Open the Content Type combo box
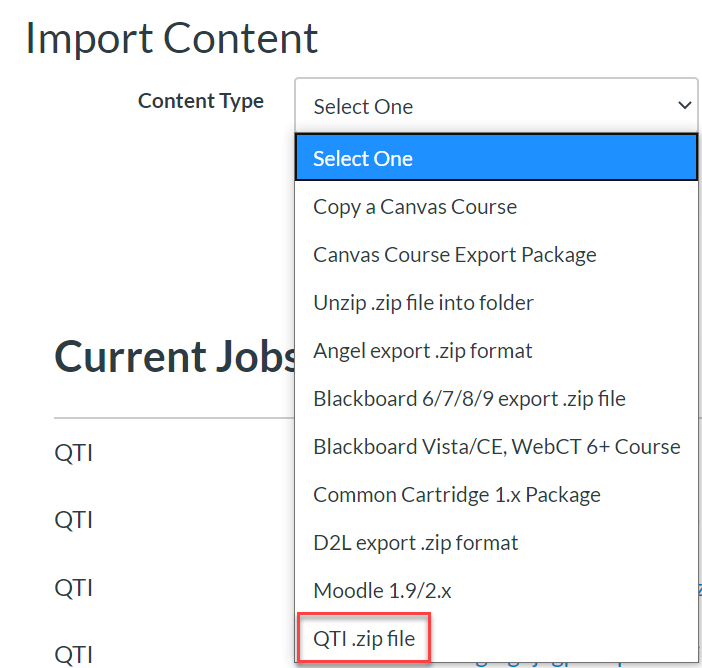Viewport: 702px width, 668px height. coord(495,106)
